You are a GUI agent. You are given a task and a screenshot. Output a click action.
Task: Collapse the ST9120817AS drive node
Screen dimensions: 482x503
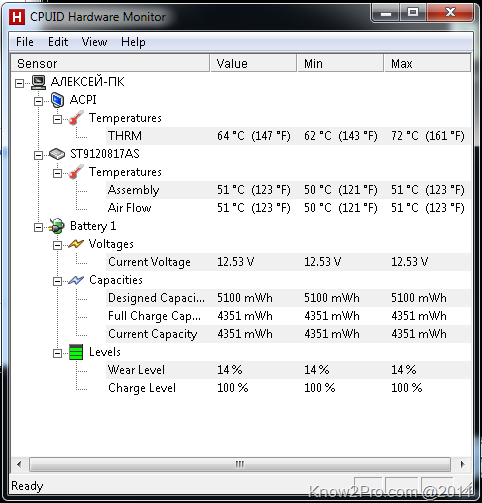39,155
